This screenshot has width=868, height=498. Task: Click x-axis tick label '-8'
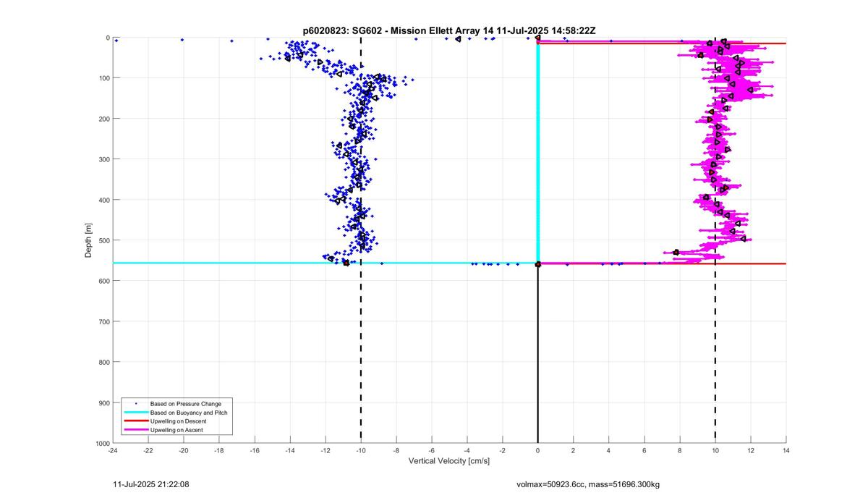click(396, 450)
